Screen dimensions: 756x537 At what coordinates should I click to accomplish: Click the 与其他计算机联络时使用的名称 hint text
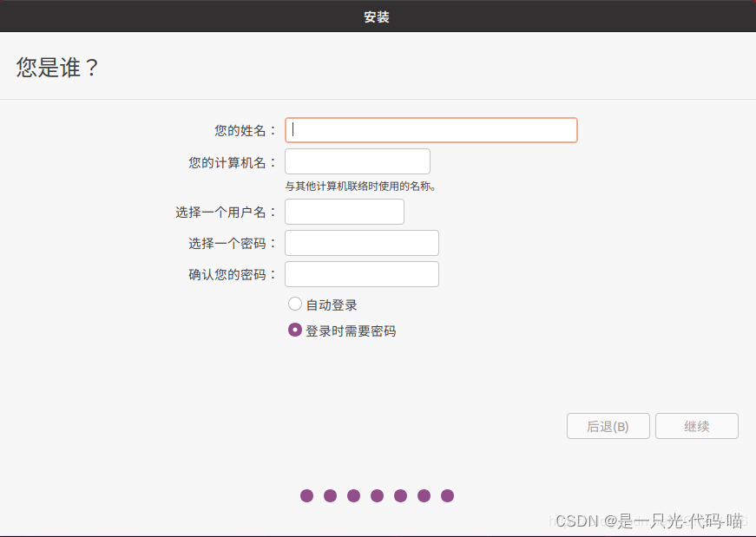(360, 186)
